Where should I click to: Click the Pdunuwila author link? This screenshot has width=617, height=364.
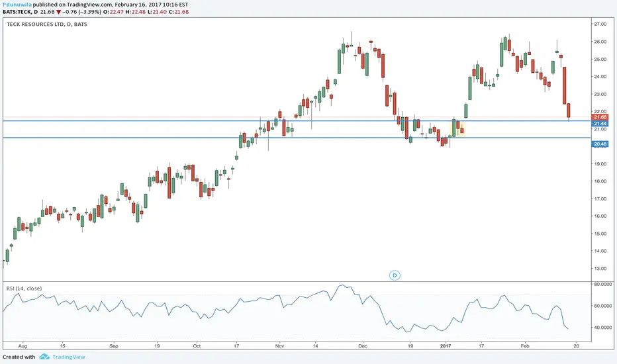click(x=17, y=5)
